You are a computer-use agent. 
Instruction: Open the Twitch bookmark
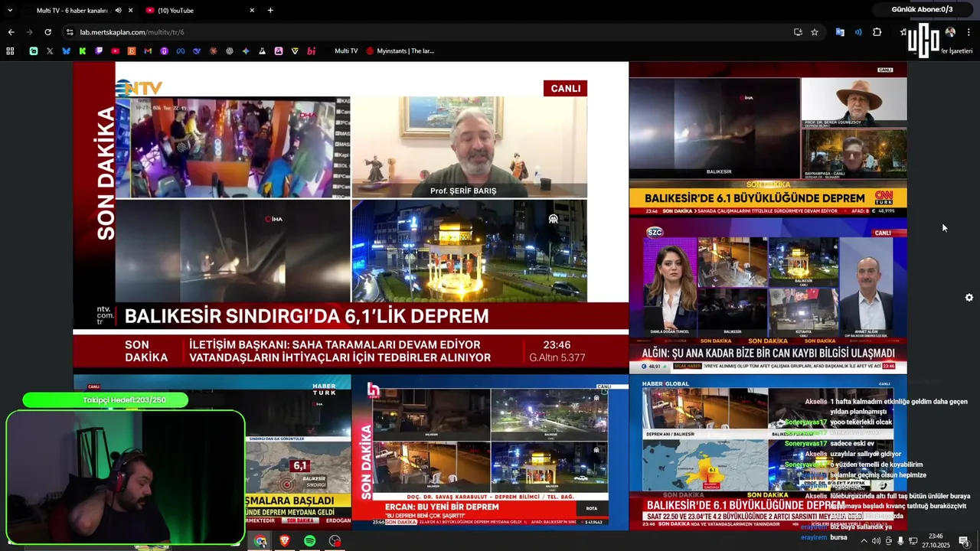(x=99, y=51)
